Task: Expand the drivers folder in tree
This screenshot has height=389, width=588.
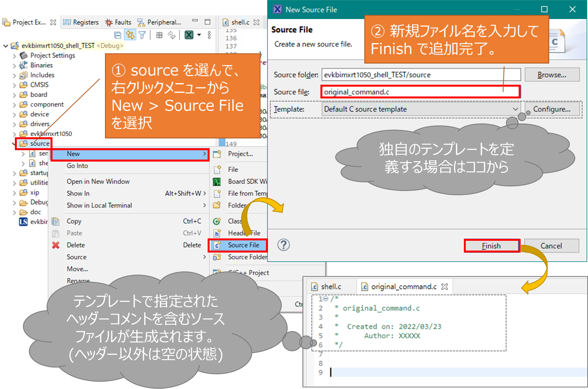Action: tap(14, 124)
